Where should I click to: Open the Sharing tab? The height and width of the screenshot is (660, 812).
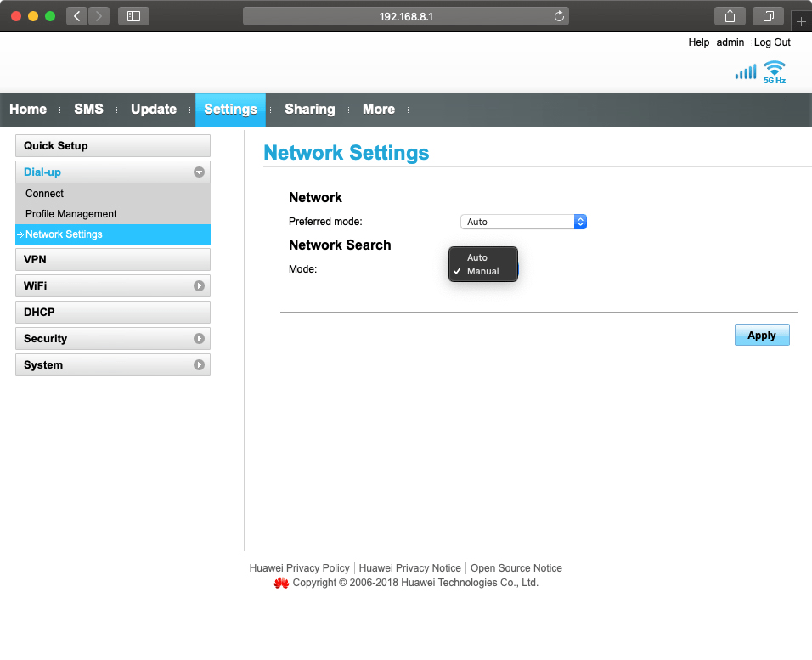pyautogui.click(x=309, y=109)
